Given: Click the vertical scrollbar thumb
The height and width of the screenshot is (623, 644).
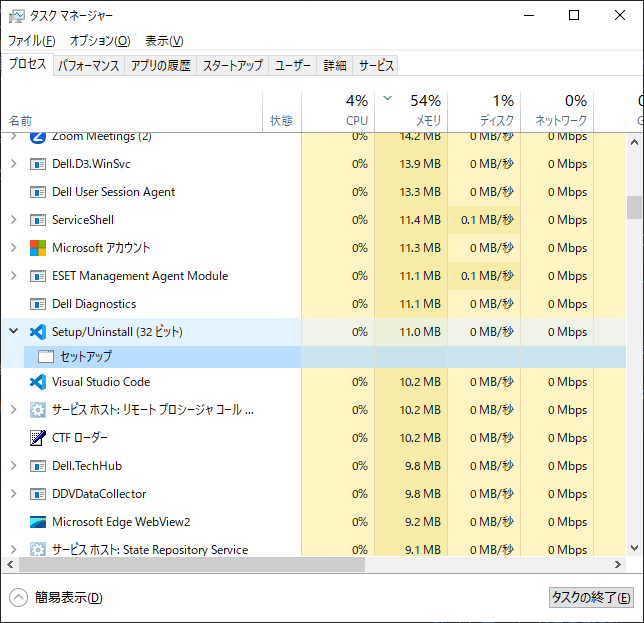Looking at the screenshot, I should (x=635, y=208).
